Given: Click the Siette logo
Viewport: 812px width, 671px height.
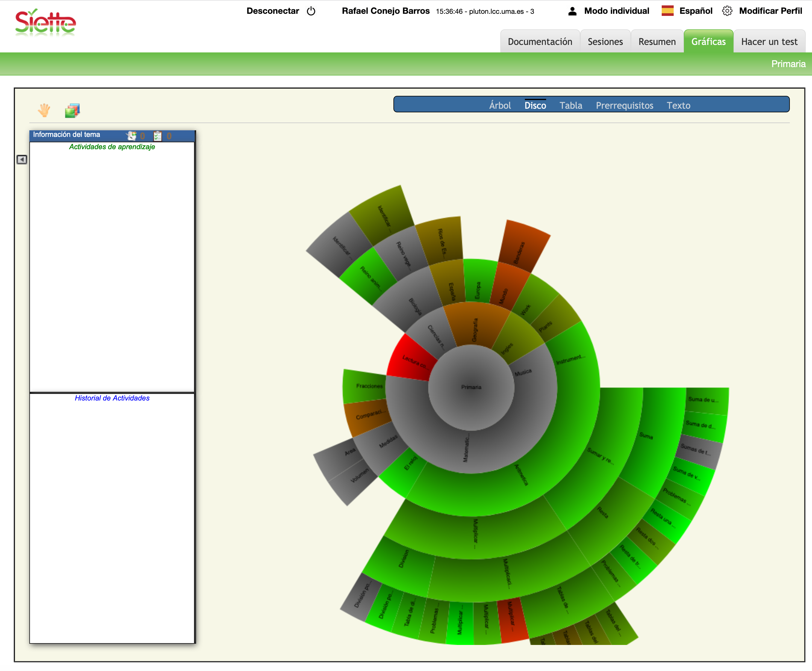Looking at the screenshot, I should (46, 23).
